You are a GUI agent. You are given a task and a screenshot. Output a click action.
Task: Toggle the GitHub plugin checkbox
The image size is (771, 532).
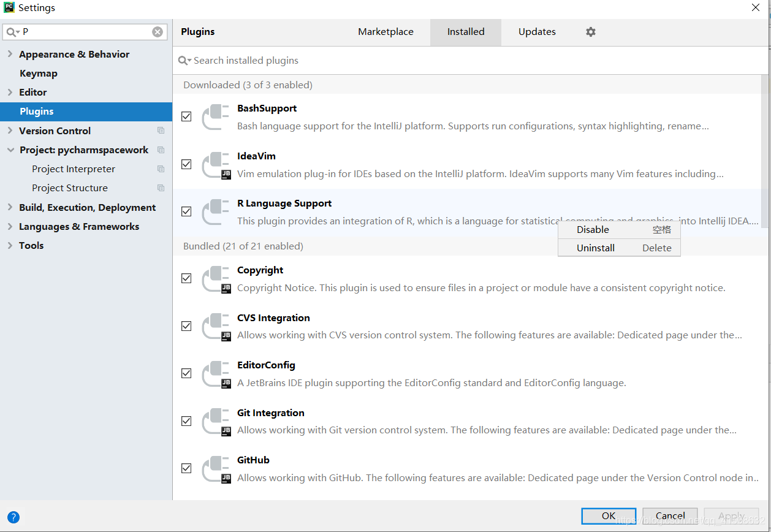tap(186, 468)
